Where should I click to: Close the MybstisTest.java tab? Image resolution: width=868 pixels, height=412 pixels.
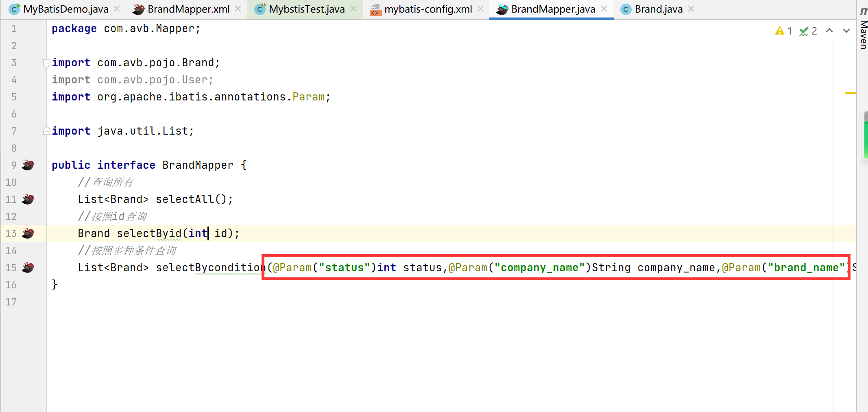click(x=353, y=9)
